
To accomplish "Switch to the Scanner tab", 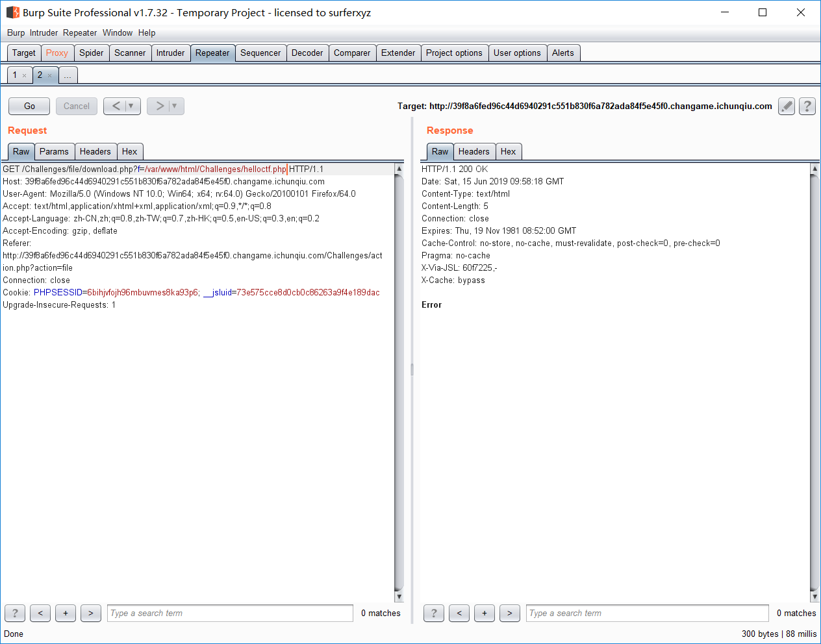I will tap(130, 53).
